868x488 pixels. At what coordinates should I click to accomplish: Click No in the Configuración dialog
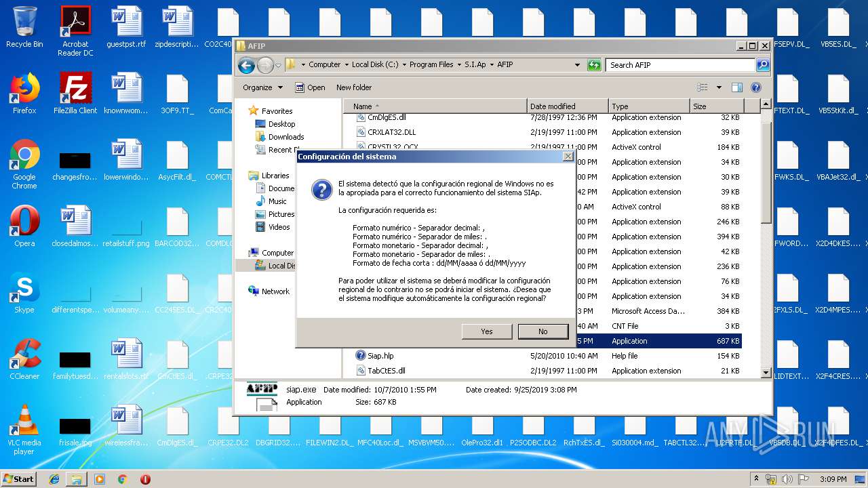click(543, 331)
